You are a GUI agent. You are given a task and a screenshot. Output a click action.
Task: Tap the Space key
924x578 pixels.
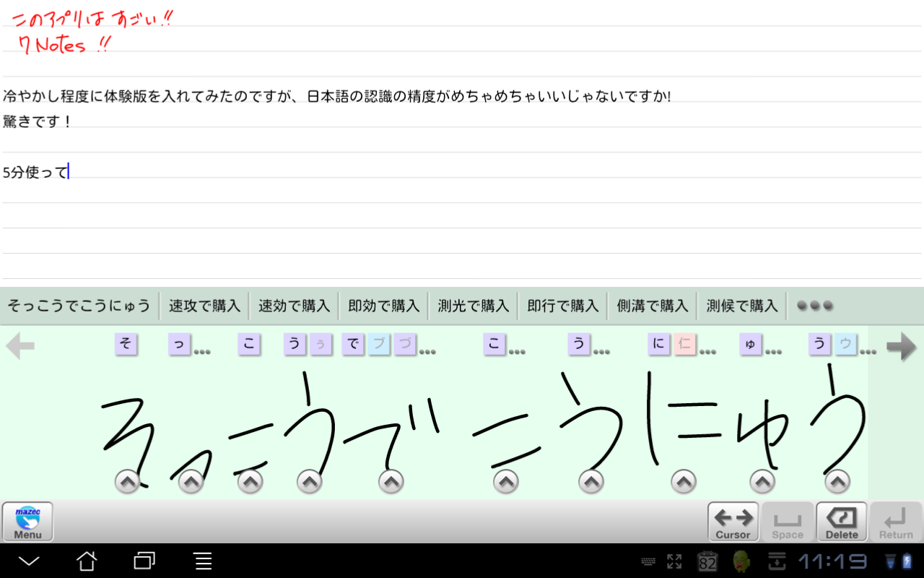788,522
